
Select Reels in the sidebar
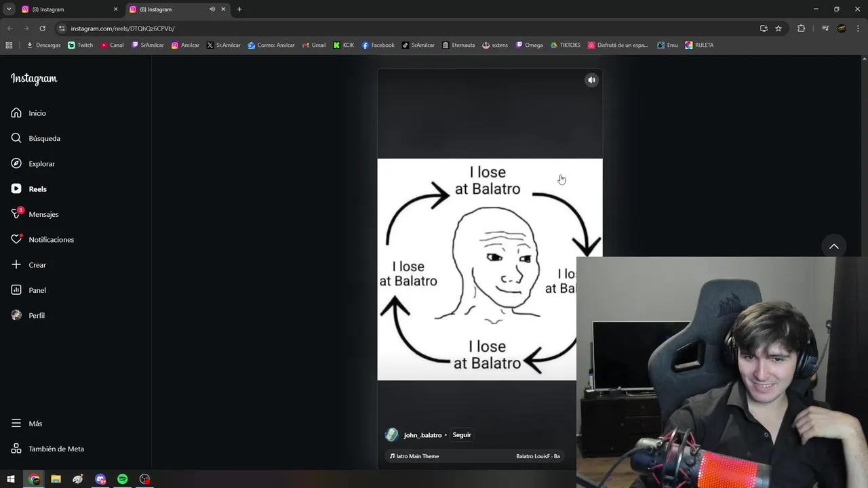tap(28, 189)
